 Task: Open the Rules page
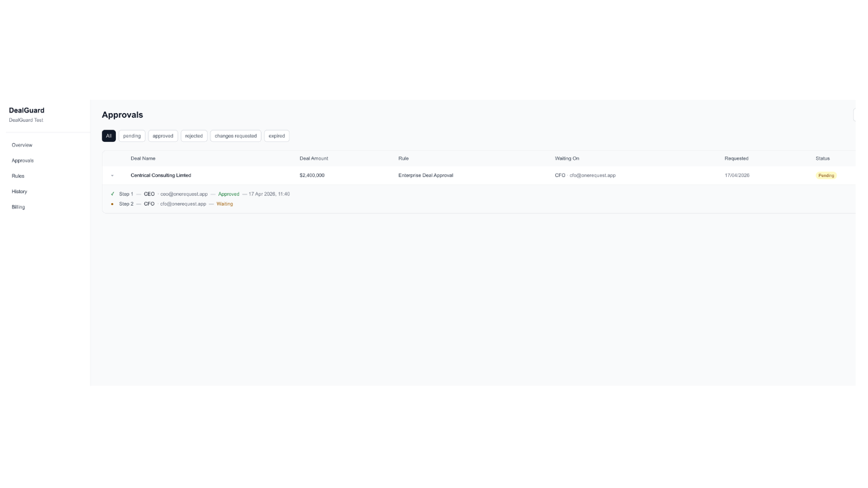(x=18, y=176)
